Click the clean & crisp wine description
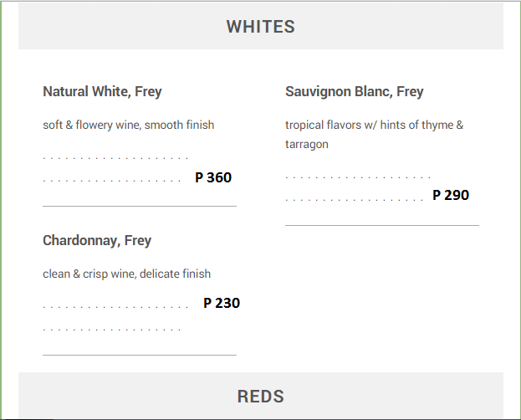Viewport: 521px width, 420px height. tap(126, 274)
